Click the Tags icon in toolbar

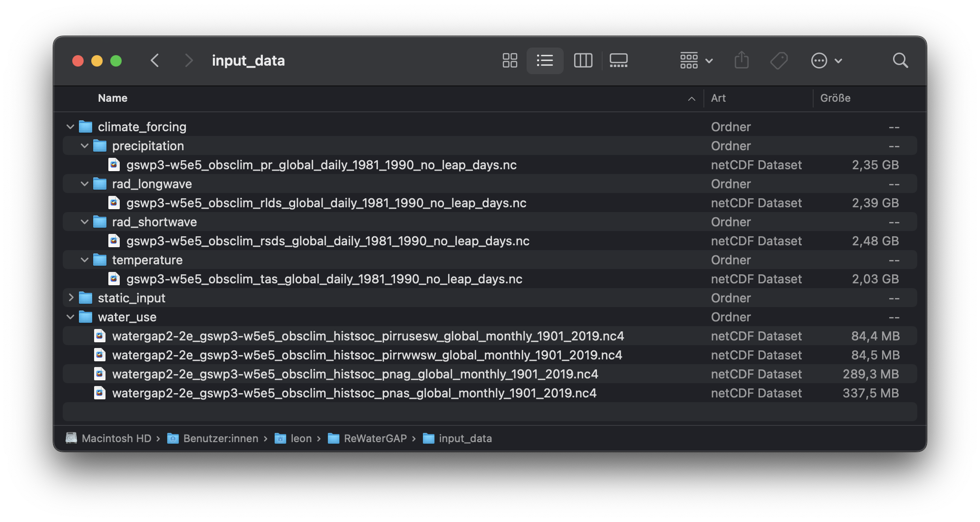[778, 60]
